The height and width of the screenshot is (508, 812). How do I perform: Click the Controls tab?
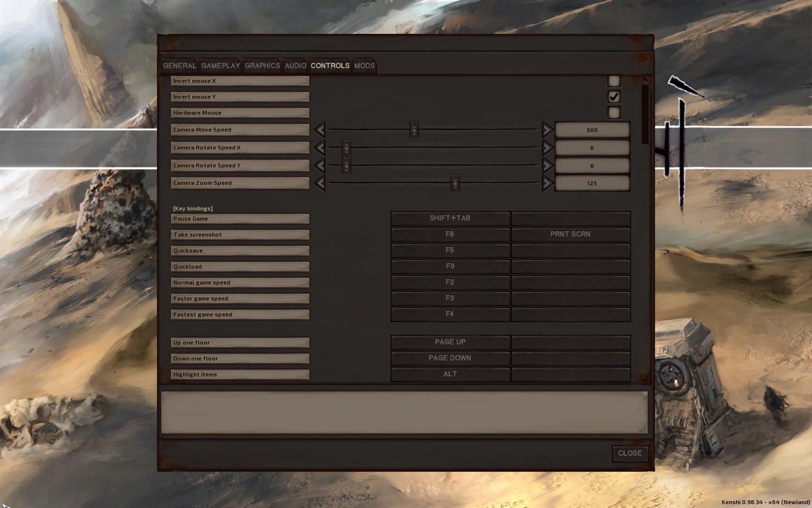330,66
